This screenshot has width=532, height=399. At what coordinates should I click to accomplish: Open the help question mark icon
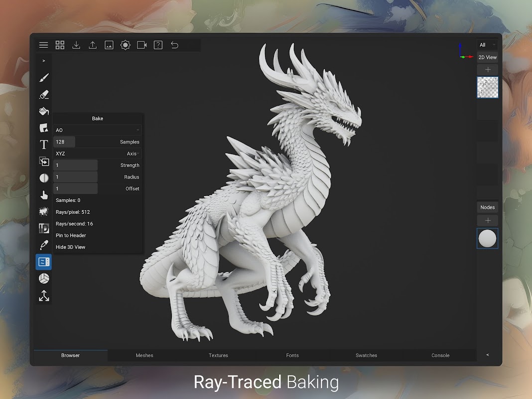(x=158, y=45)
